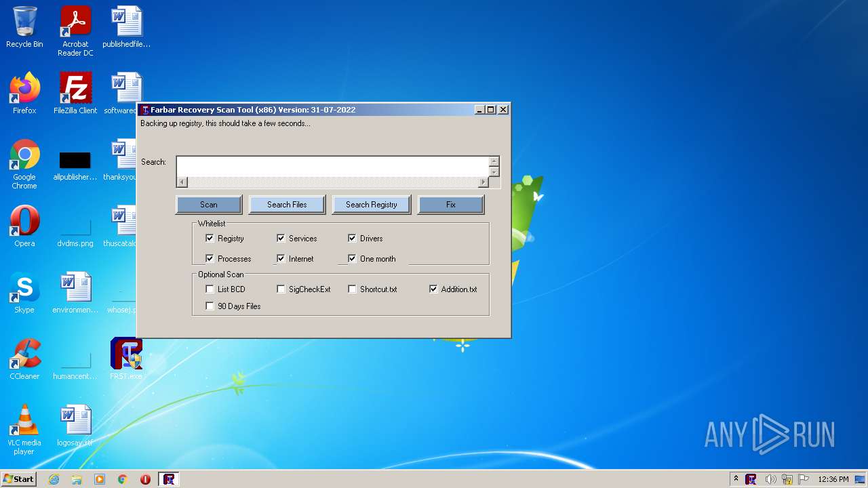Open the Recycle Bin desktop icon
This screenshot has width=868, height=488.
(x=24, y=27)
